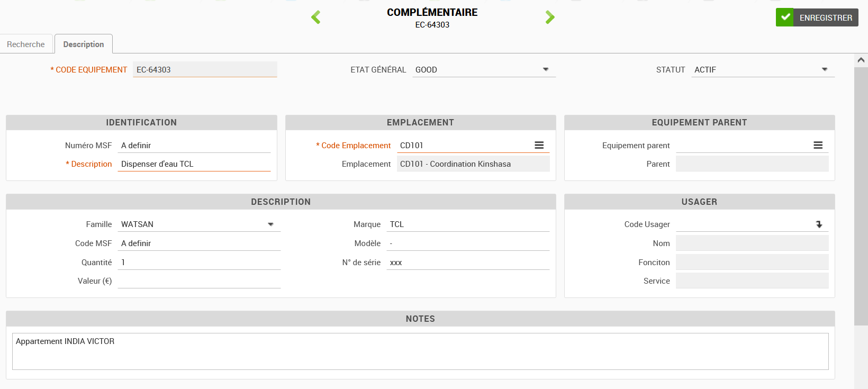
Task: Click the EC-64303 subtitle under the title
Action: tap(432, 25)
